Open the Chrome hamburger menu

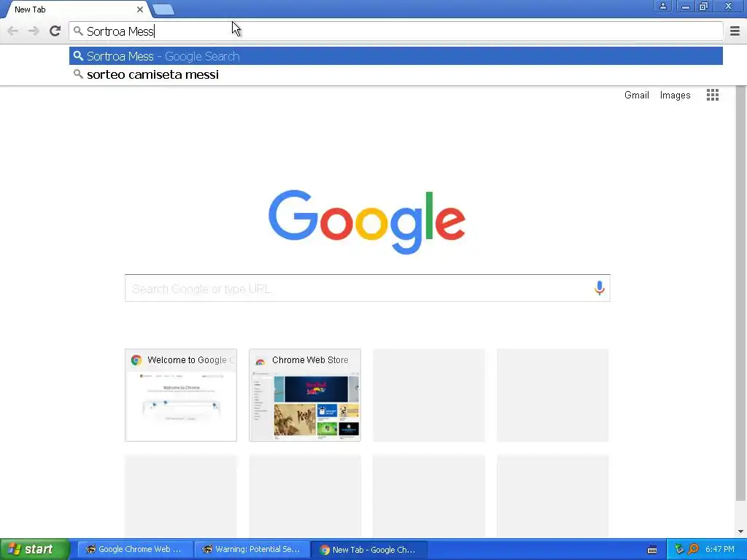735,31
